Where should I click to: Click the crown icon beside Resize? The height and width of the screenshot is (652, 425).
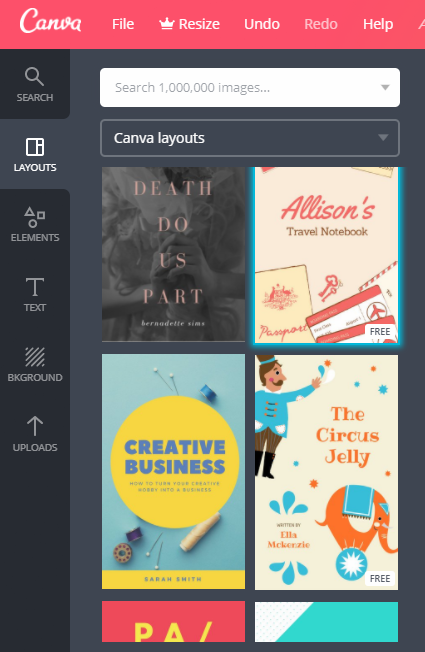pos(166,24)
